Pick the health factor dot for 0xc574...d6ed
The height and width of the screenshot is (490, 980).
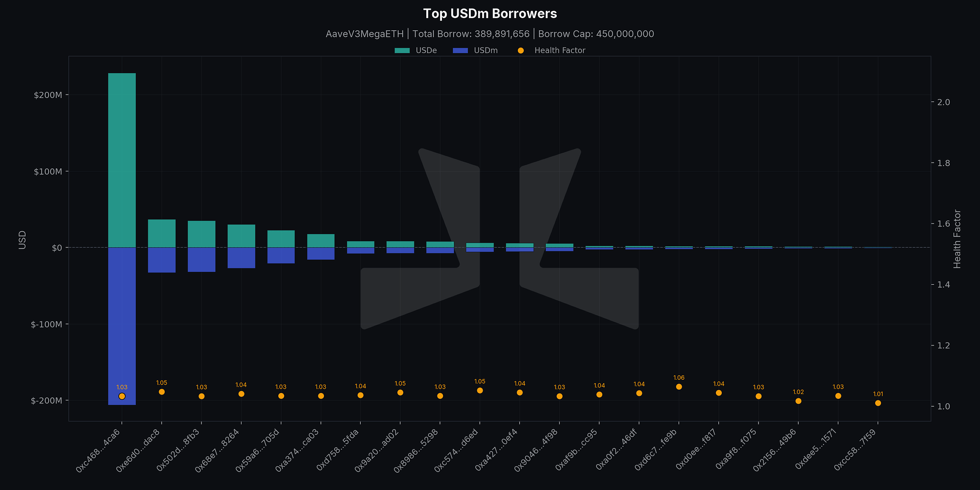click(x=480, y=391)
